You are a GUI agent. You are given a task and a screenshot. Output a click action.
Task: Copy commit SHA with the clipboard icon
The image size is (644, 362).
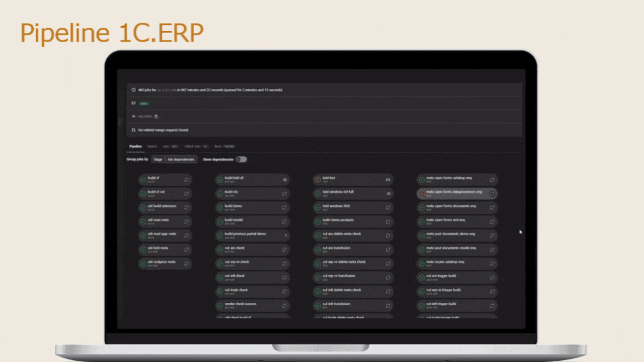pos(156,116)
